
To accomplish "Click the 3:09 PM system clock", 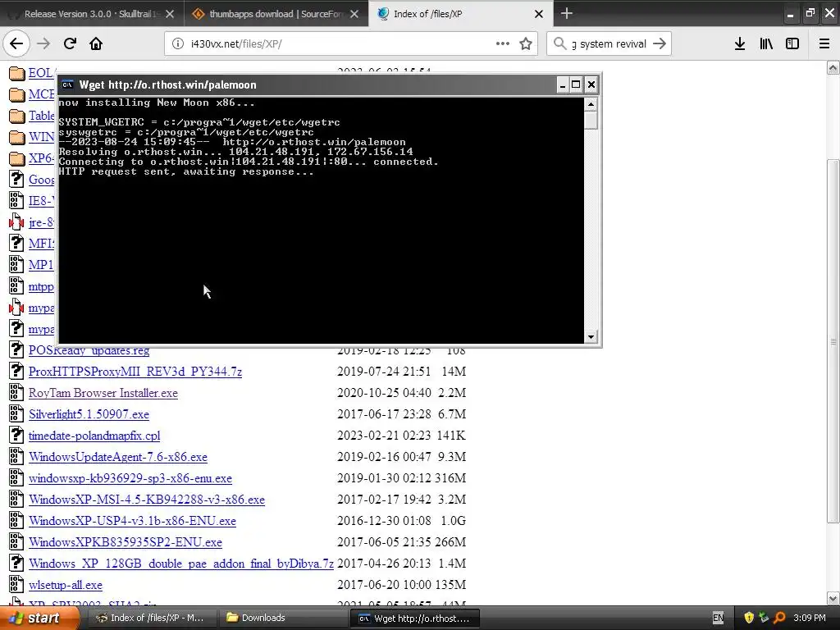I will 810,619.
